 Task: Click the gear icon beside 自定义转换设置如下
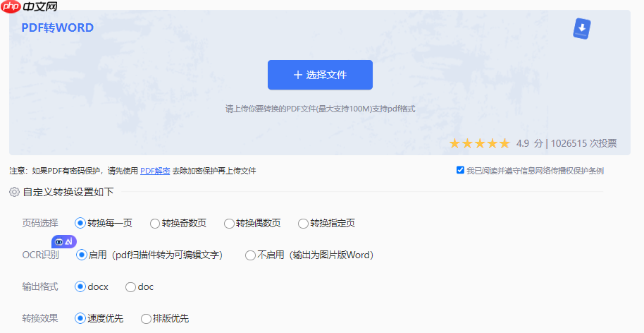click(x=14, y=192)
